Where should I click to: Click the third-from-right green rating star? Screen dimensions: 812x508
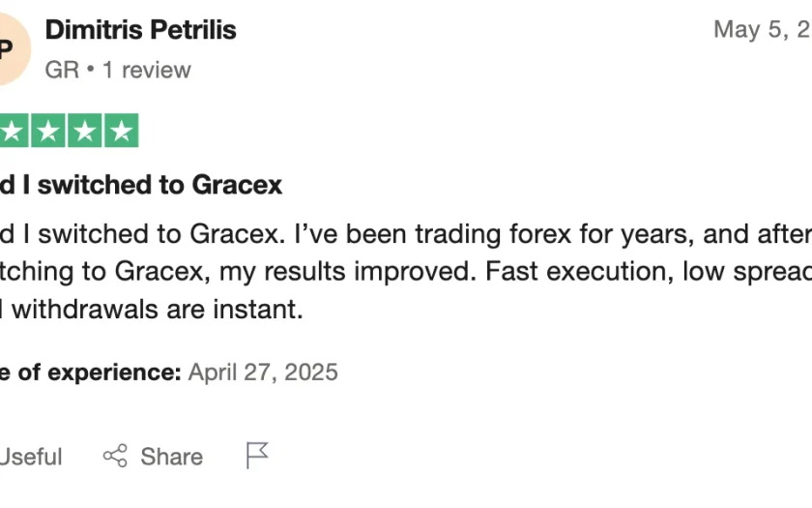[48, 131]
